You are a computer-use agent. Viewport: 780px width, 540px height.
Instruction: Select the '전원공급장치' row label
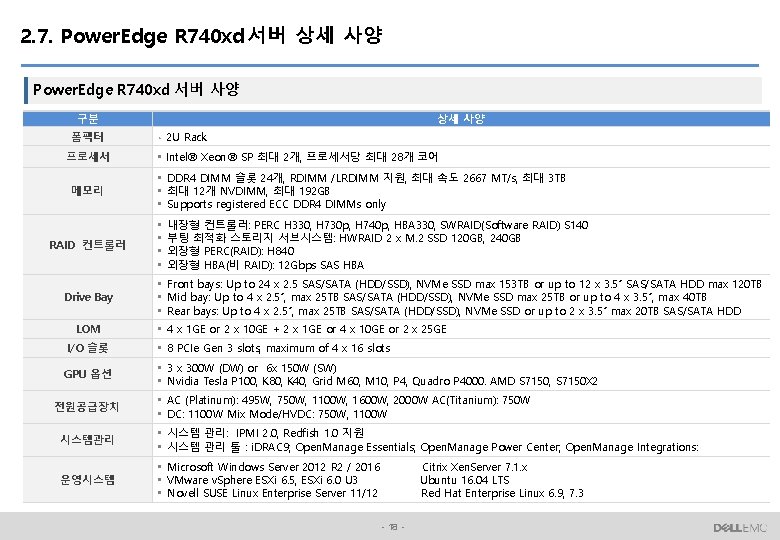point(87,407)
